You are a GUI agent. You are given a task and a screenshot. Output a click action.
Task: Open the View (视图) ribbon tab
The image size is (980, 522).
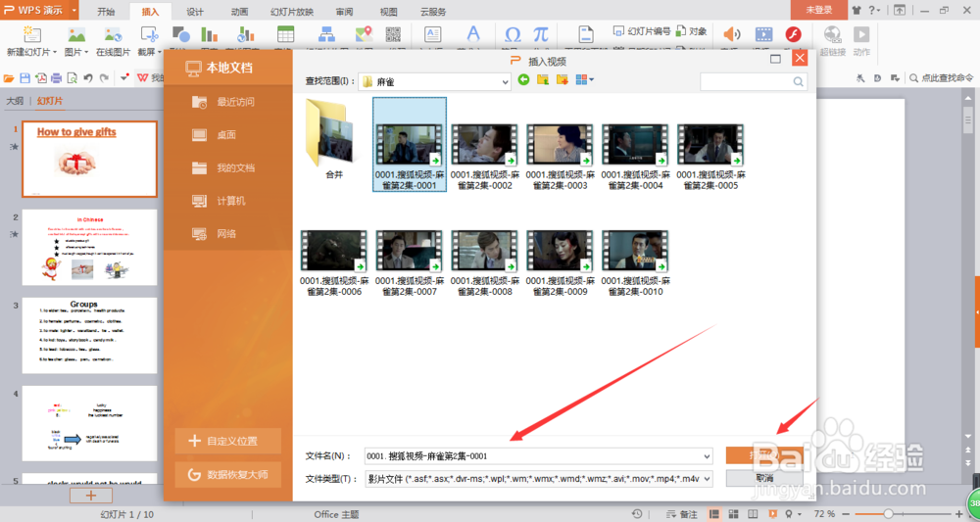[389, 11]
